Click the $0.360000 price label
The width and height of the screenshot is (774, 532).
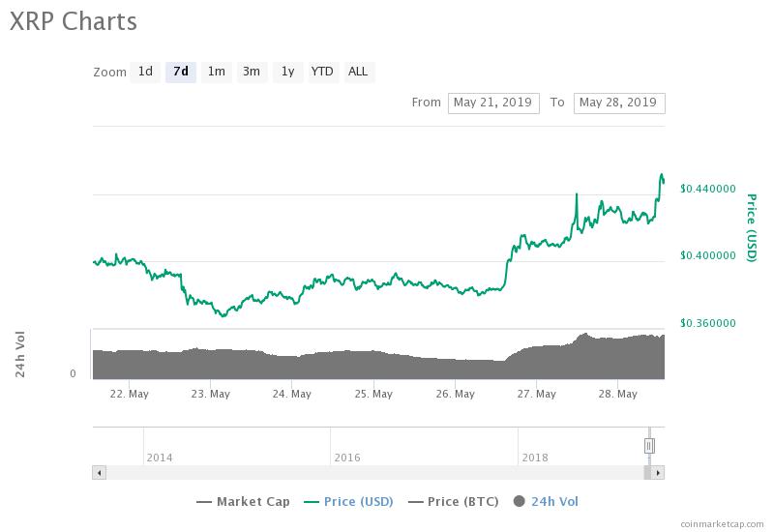pyautogui.click(x=708, y=323)
